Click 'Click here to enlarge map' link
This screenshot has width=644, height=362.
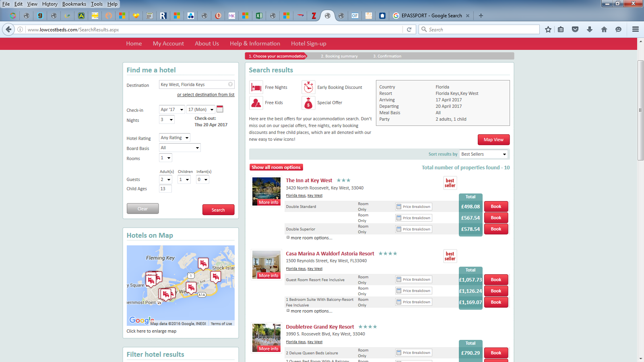(x=151, y=331)
